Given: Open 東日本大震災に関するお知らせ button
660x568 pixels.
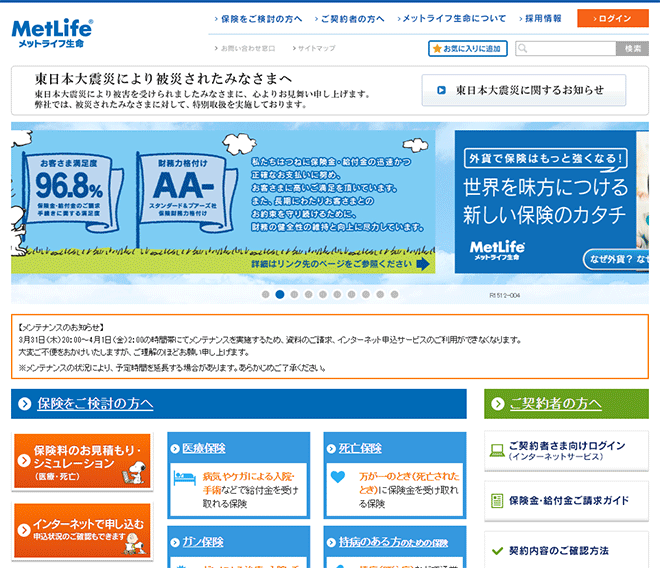Looking at the screenshot, I should (524, 90).
